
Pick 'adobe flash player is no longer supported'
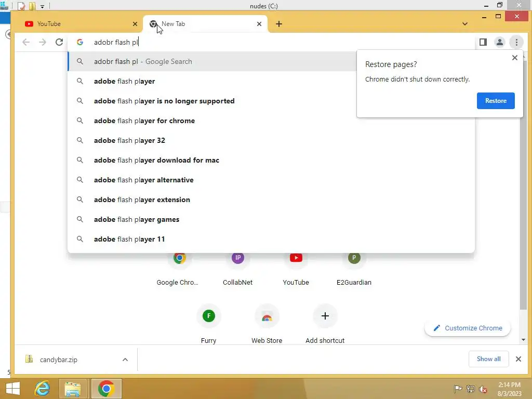click(271, 101)
